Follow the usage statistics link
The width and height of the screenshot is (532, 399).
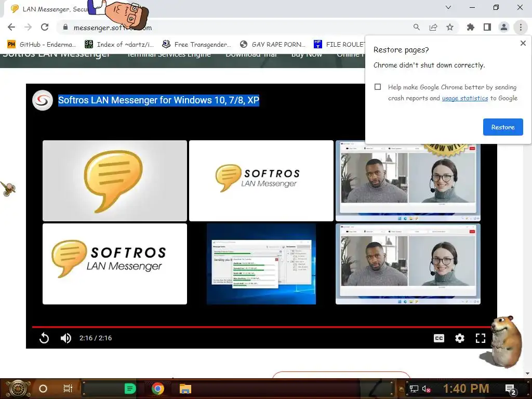click(x=465, y=98)
